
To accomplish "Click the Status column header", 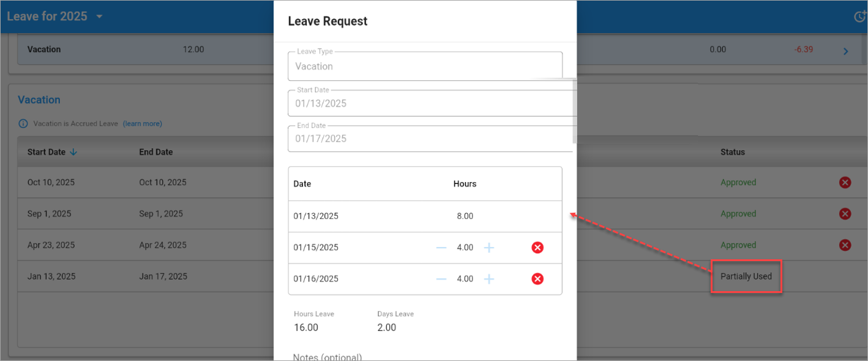I will (x=733, y=152).
